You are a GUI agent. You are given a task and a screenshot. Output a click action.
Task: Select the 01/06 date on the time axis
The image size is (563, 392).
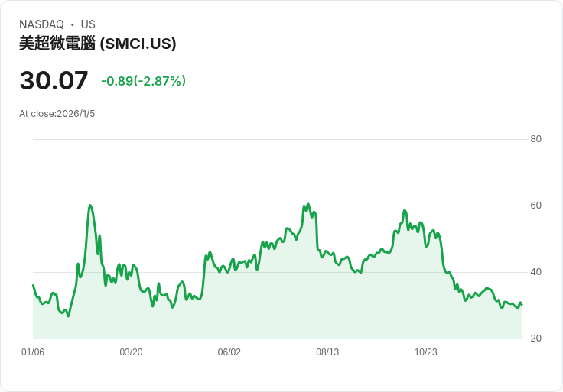pos(33,352)
